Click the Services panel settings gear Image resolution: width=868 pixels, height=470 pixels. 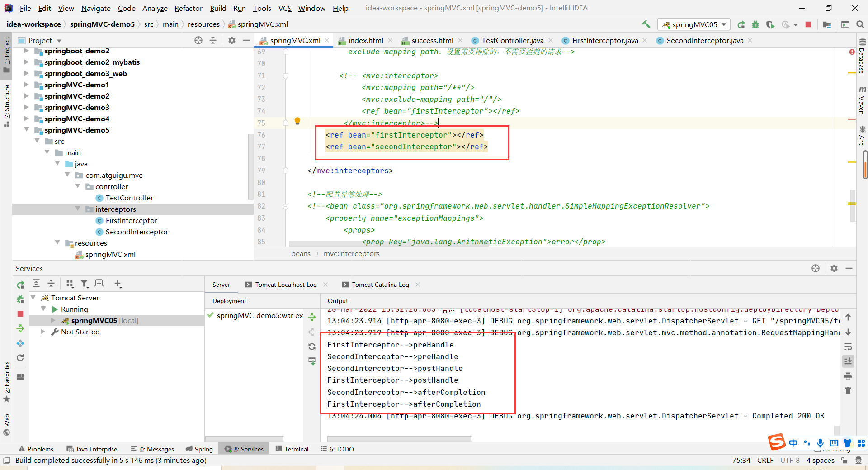[834, 268]
